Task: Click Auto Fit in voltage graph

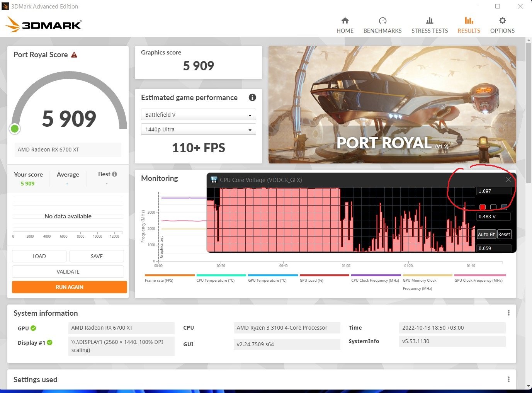Action: (x=486, y=234)
